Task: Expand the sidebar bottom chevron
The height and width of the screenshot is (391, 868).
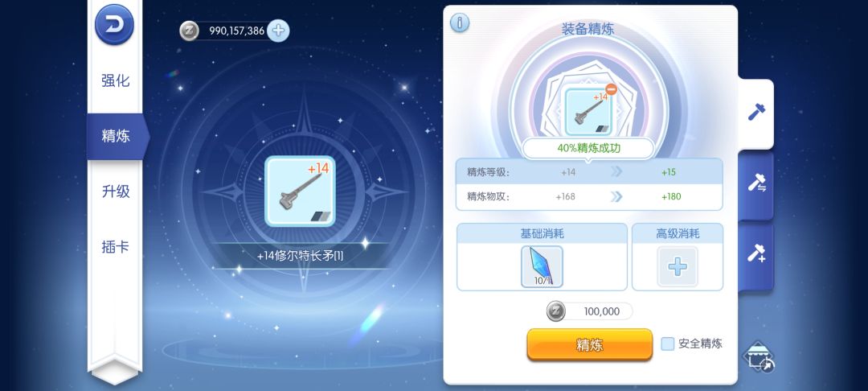Action: pyautogui.click(x=115, y=370)
